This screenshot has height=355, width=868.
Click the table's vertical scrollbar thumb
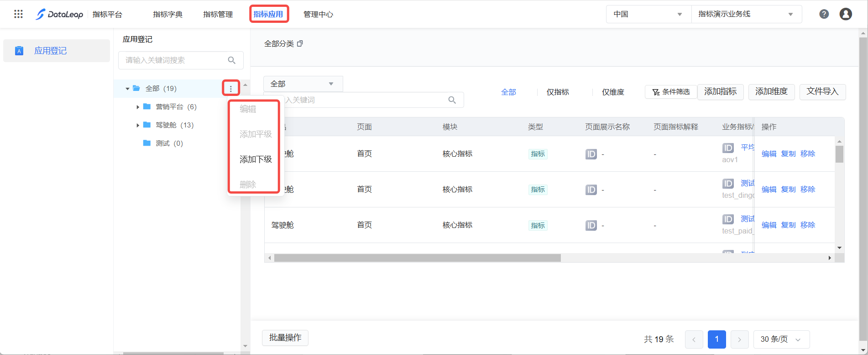[x=839, y=154]
